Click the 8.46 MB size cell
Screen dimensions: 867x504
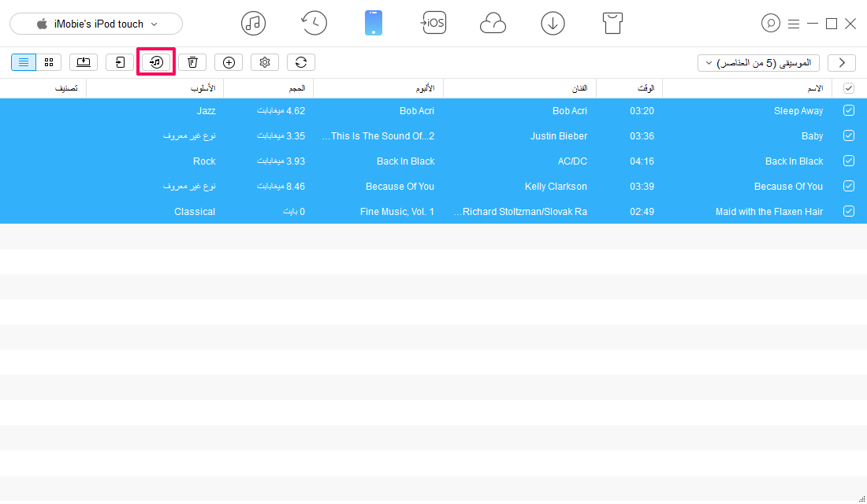tap(281, 187)
